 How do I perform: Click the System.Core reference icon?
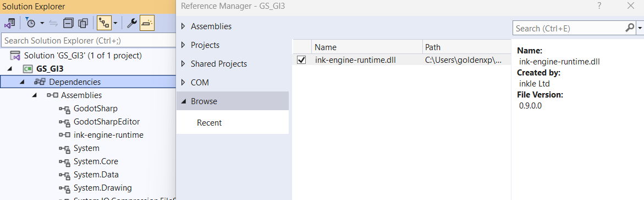pyautogui.click(x=64, y=161)
